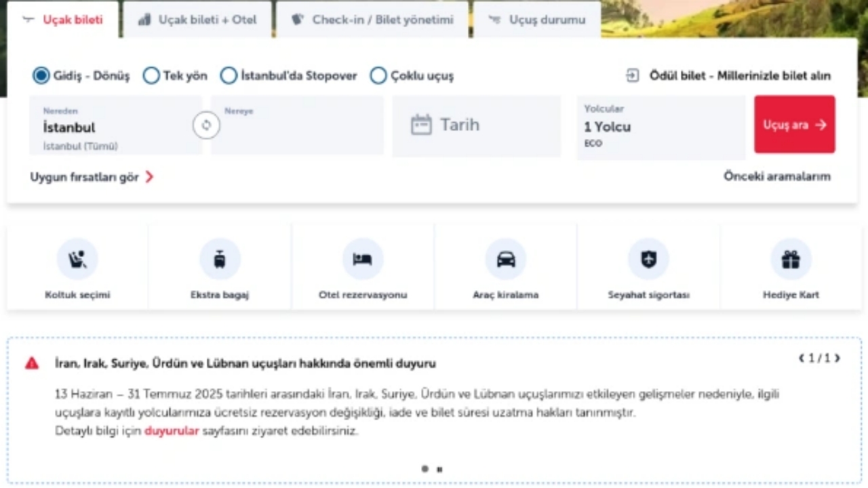This screenshot has height=488, width=868.
Task: Open the Tarih calendar icon
Action: point(422,124)
